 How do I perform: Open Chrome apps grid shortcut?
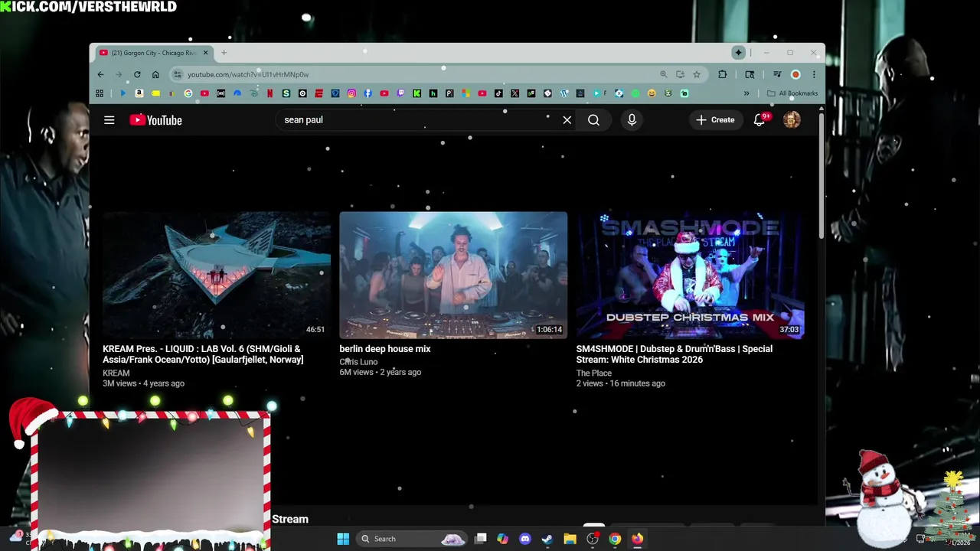(x=100, y=93)
